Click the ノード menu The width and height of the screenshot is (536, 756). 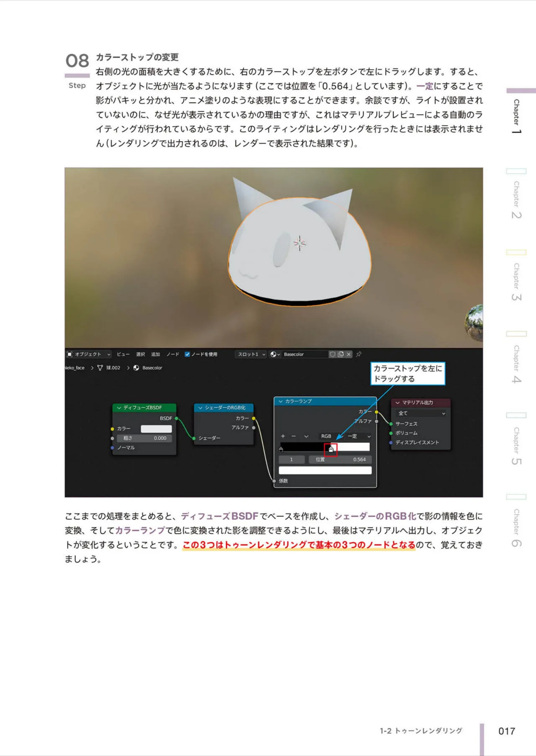173,354
